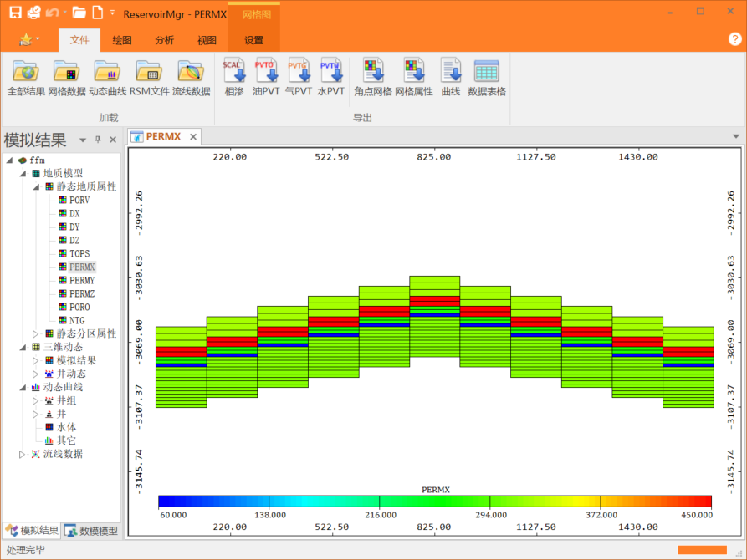Screen dimensions: 747x560
Task: Open the document tab list dropdown
Action: (x=735, y=137)
